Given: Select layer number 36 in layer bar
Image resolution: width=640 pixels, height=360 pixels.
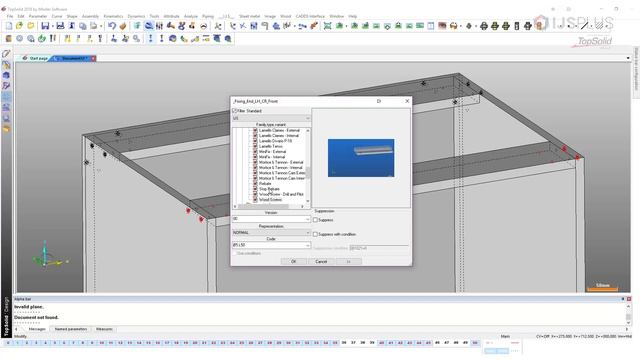Looking at the screenshot, I should (x=344, y=343).
